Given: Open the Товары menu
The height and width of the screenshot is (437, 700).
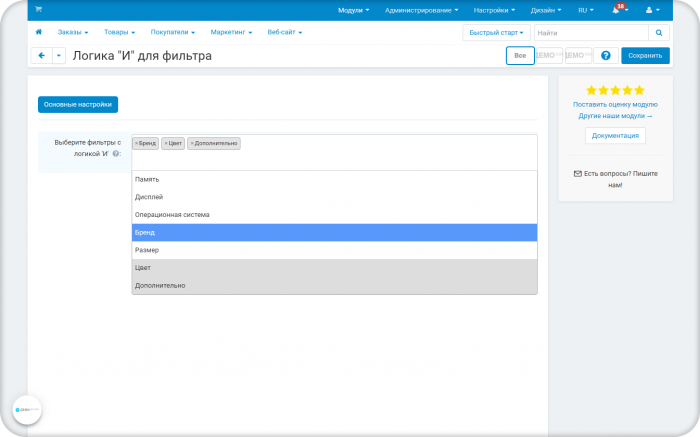Looking at the screenshot, I should coord(120,32).
